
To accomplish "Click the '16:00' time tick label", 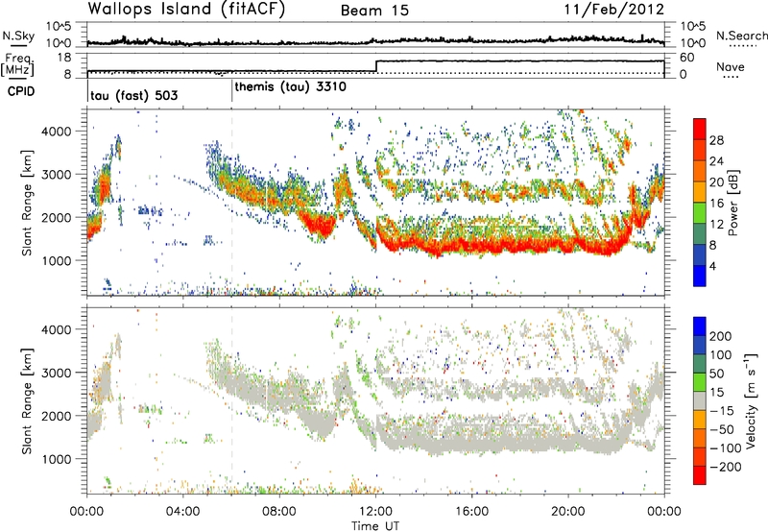I will coord(471,512).
